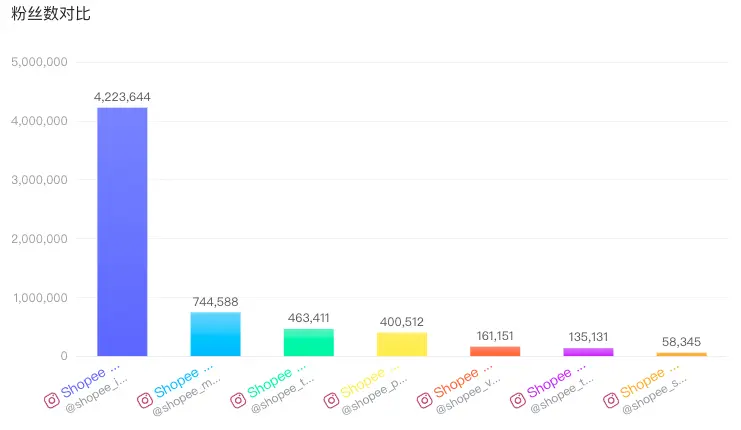Click Instagram icon beside @shopee_p... account

[331, 401]
